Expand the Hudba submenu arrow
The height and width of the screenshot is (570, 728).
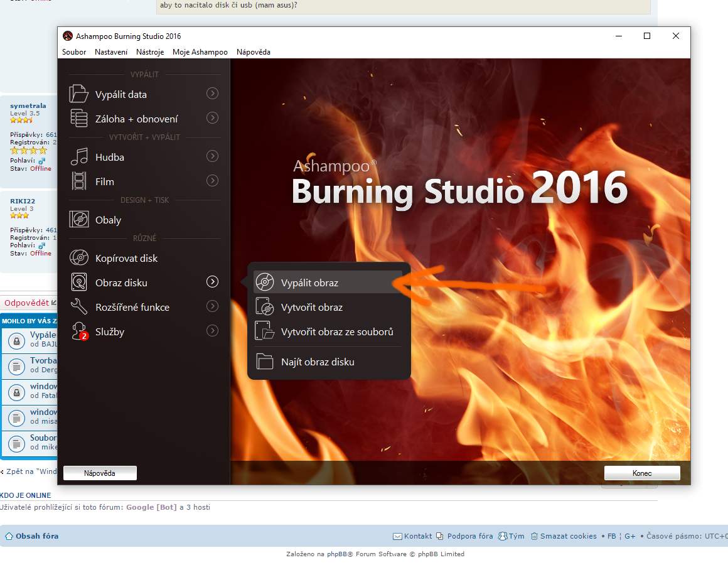(x=212, y=156)
